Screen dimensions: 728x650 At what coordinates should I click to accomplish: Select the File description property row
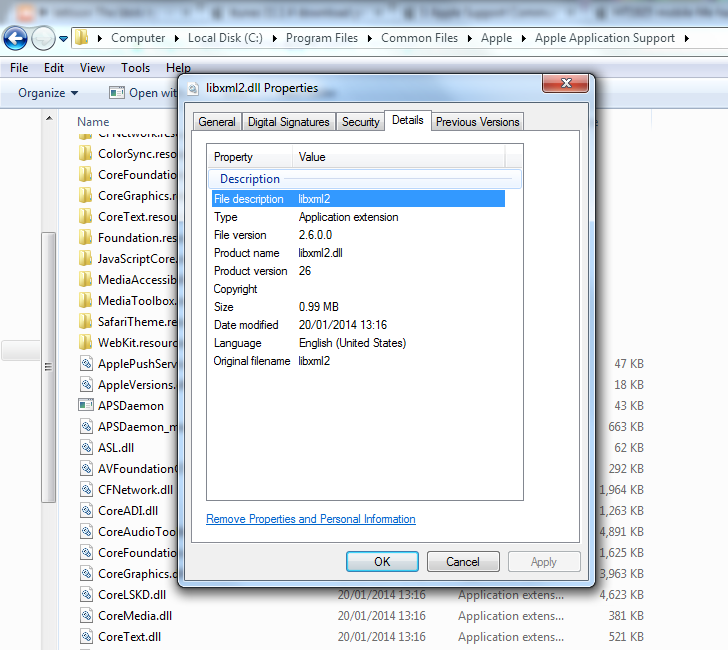tap(358, 199)
